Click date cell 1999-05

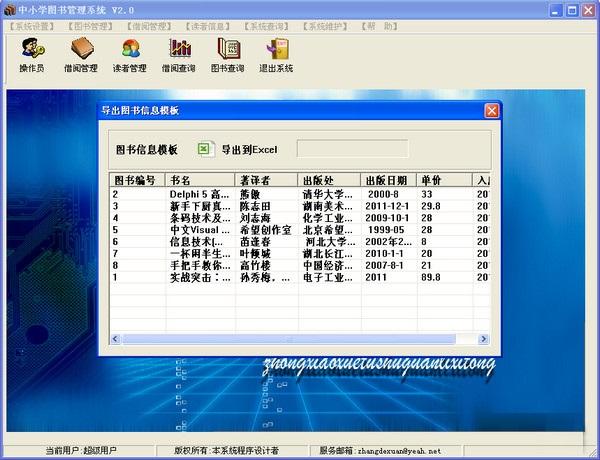[386, 230]
